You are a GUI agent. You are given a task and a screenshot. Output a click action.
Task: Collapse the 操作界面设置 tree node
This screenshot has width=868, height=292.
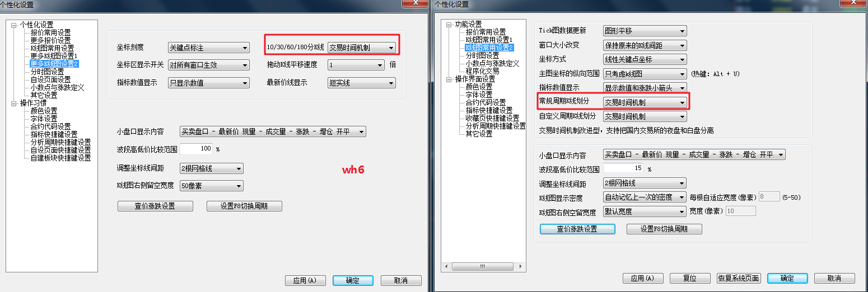pyautogui.click(x=449, y=79)
